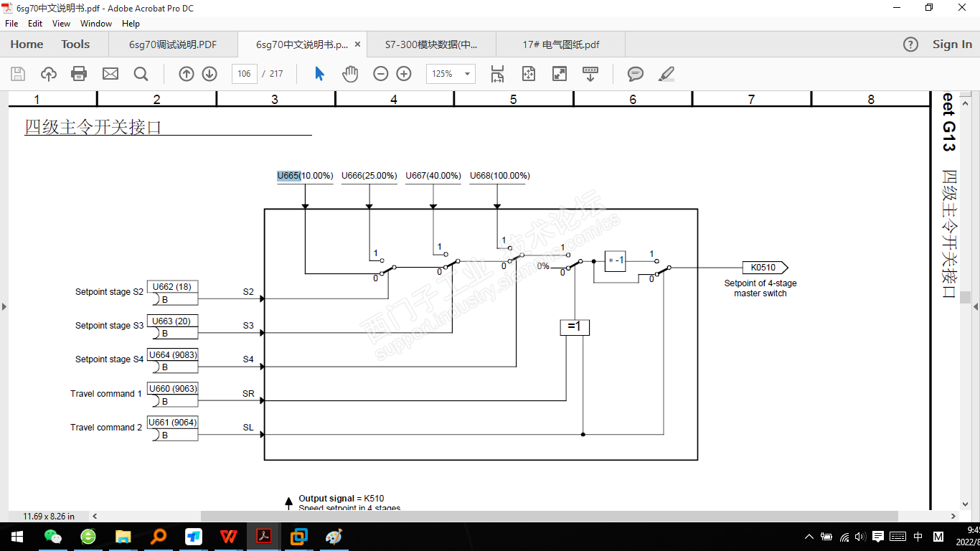The image size is (980, 551).
Task: Select the arrow Selection tool
Action: coord(320,74)
